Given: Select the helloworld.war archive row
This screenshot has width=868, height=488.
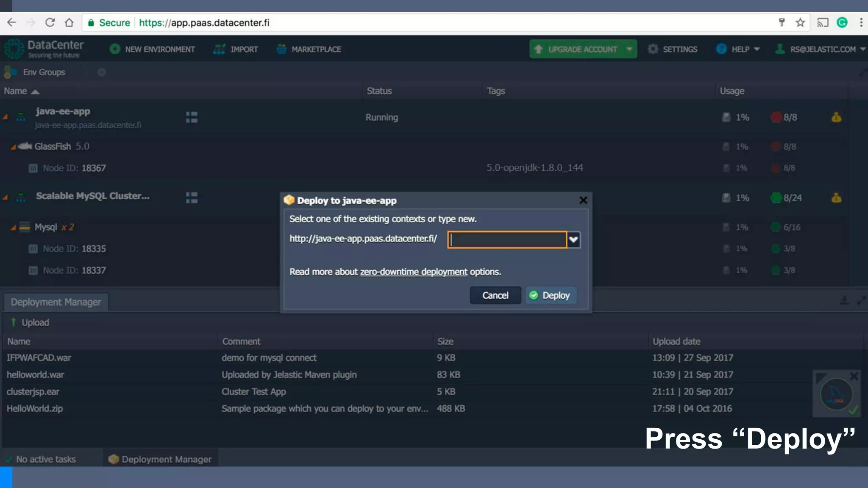Looking at the screenshot, I should click(36, 374).
